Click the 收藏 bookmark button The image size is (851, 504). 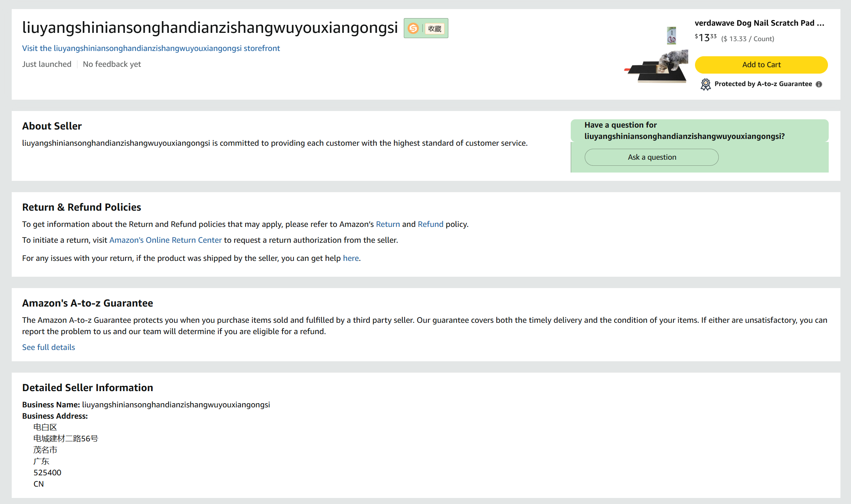coord(435,29)
